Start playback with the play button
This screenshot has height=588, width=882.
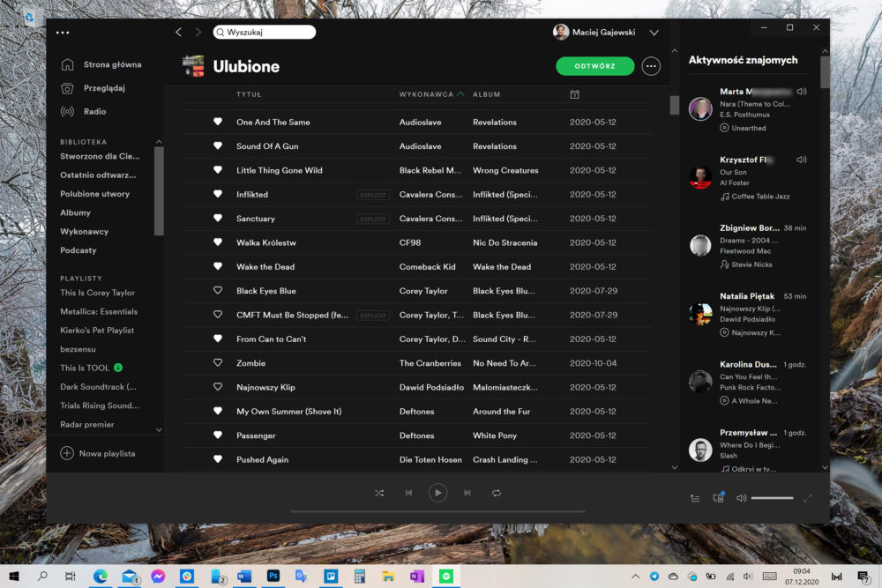[x=437, y=493]
